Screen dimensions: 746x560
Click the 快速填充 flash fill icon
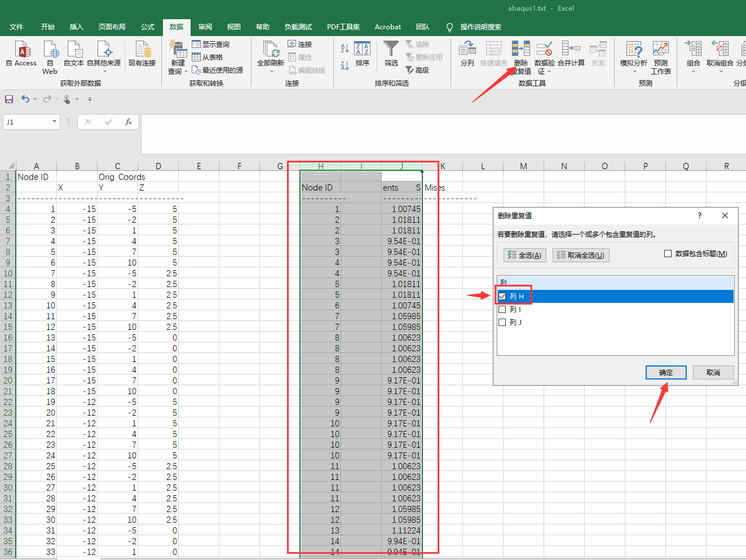(x=494, y=54)
